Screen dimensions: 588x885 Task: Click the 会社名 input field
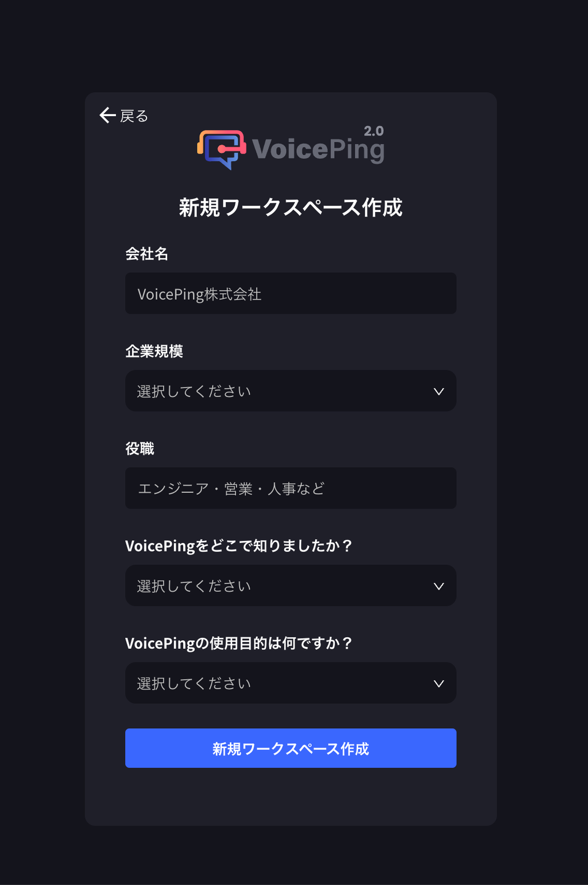pyautogui.click(x=291, y=294)
